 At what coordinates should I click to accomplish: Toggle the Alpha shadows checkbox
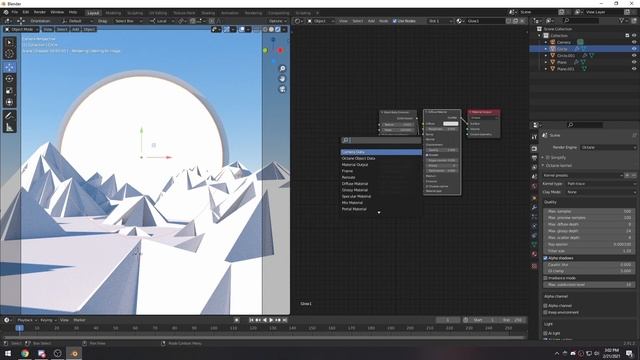coord(546,258)
